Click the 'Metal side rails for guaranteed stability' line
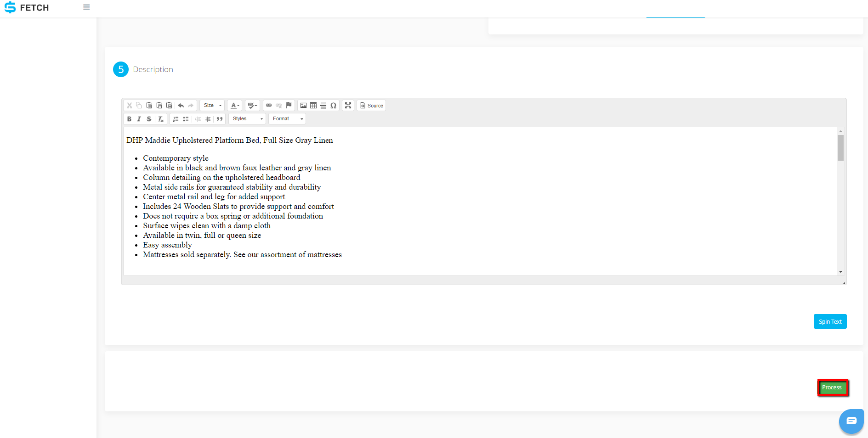This screenshot has width=868, height=438. coord(232,187)
